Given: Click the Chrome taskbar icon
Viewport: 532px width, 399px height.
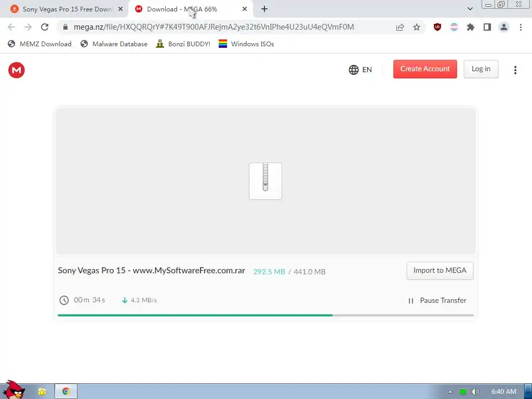Looking at the screenshot, I should 66,392.
